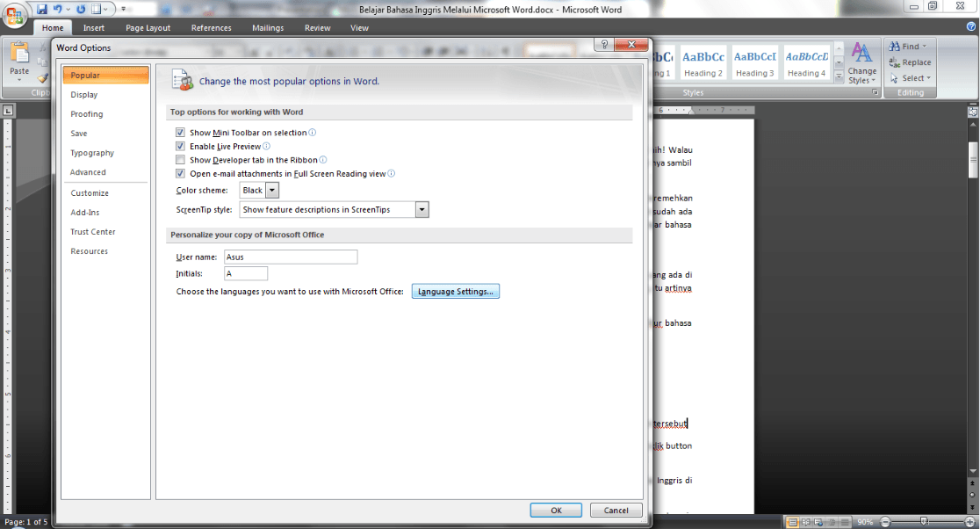Select the Proofing category in Word Options

[105, 114]
